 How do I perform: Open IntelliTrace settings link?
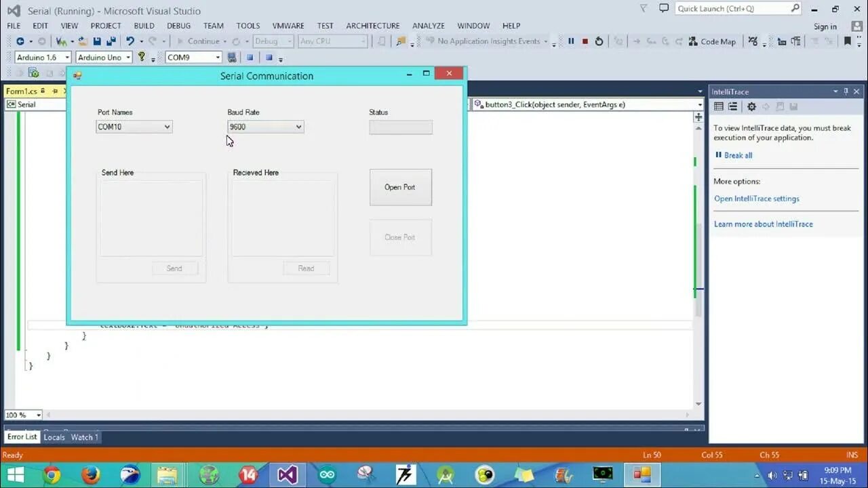pyautogui.click(x=757, y=199)
